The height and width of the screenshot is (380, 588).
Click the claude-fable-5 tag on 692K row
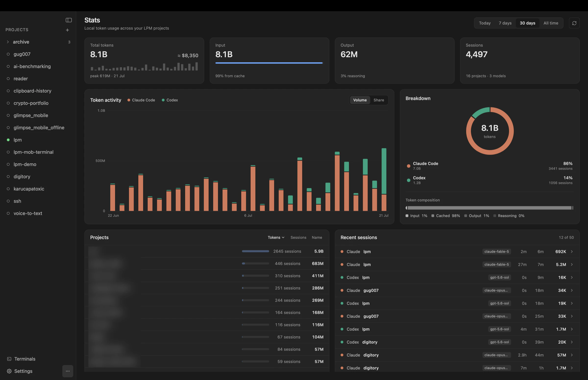tap(496, 251)
